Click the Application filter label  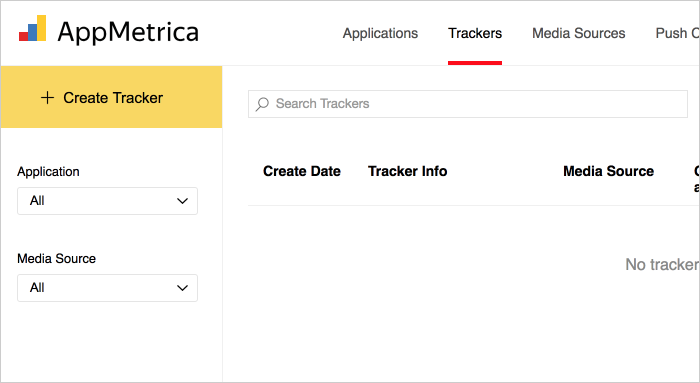[x=48, y=172]
